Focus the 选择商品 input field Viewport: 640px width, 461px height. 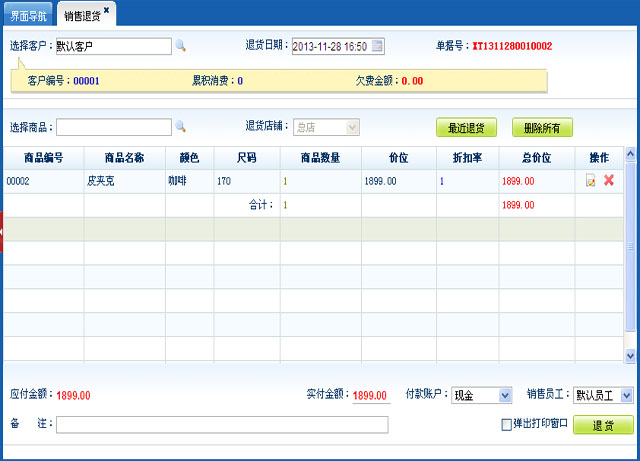pos(114,127)
